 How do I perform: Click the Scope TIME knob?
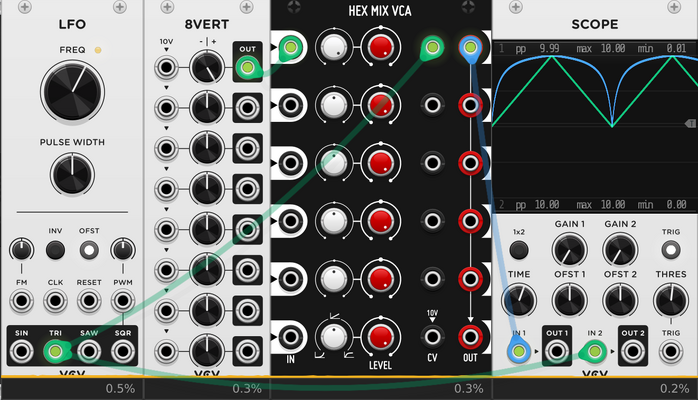519,301
